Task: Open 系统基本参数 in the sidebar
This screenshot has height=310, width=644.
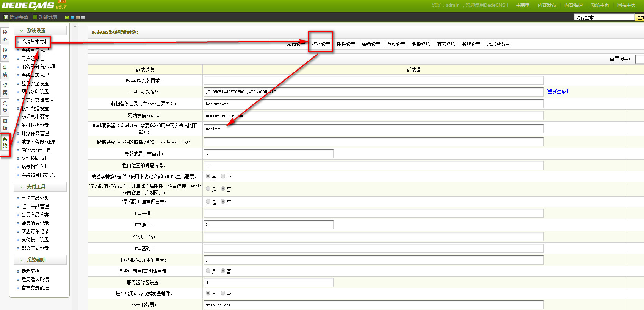Action: coord(35,42)
